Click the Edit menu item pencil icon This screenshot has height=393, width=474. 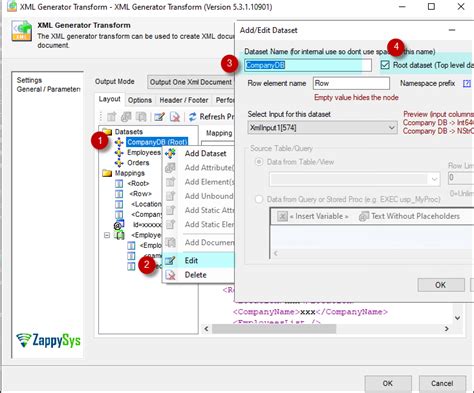point(170,260)
